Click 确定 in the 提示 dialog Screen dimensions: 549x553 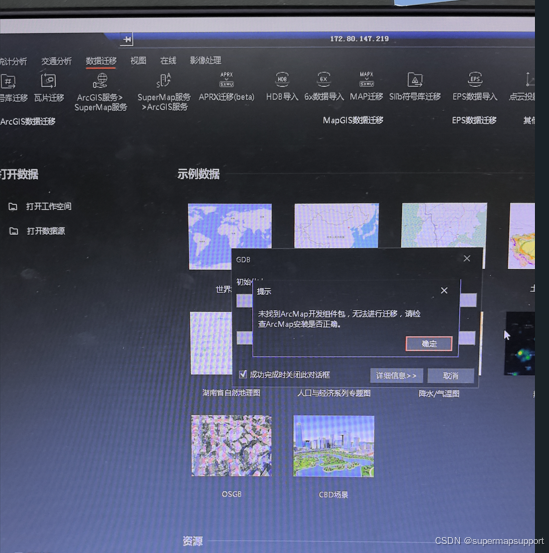pyautogui.click(x=429, y=344)
